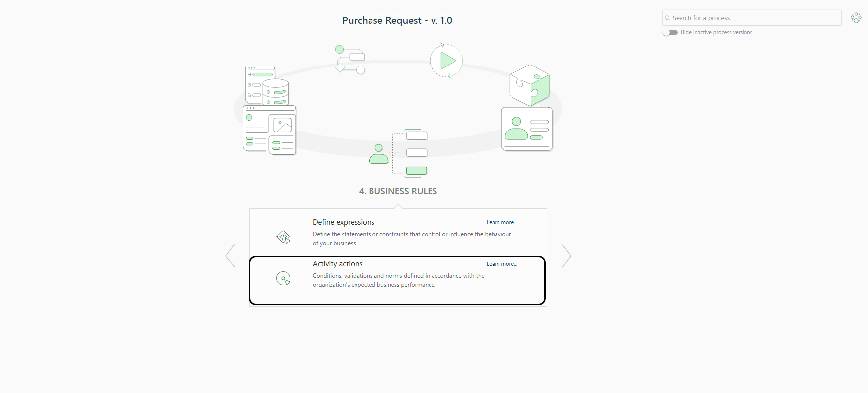Open the performers profile card icon

[x=527, y=129]
